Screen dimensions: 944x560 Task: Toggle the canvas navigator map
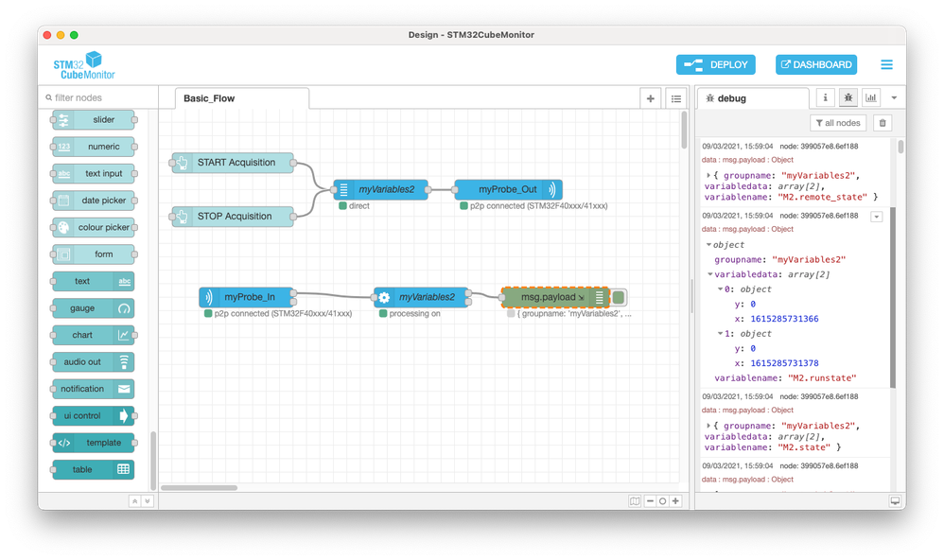point(635,501)
